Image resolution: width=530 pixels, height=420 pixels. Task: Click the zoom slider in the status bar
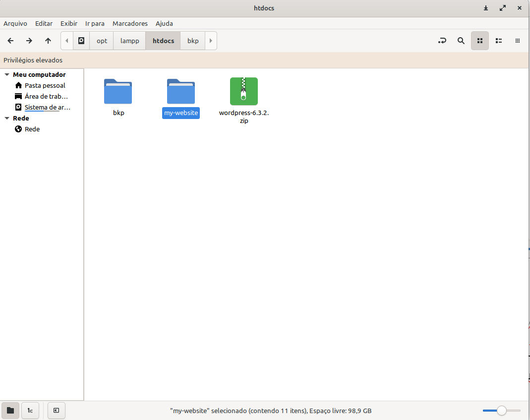[501, 411]
